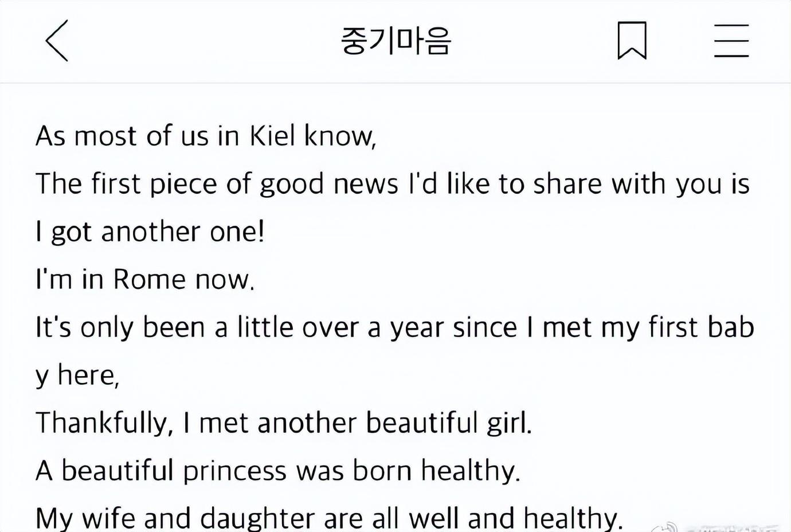Tap the line beginning "It's only been a little"
The height and width of the screenshot is (532, 791).
coord(394,328)
